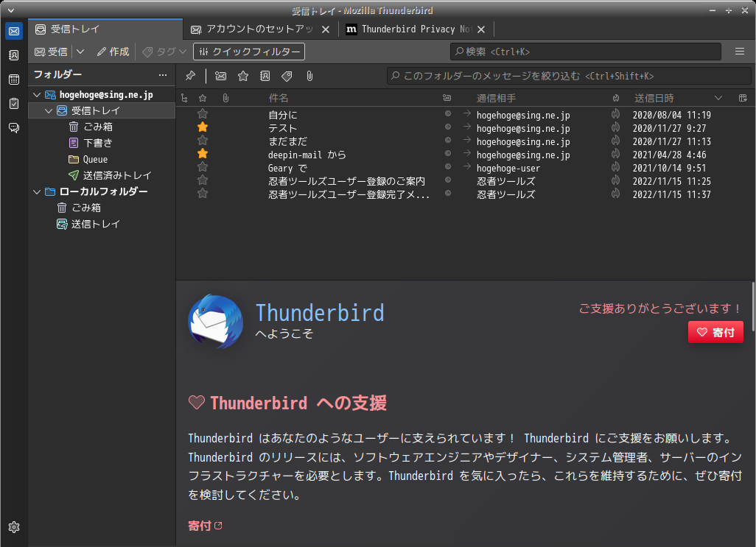Toggle the starred messages quick filter
This screenshot has width=756, height=547.
(243, 76)
